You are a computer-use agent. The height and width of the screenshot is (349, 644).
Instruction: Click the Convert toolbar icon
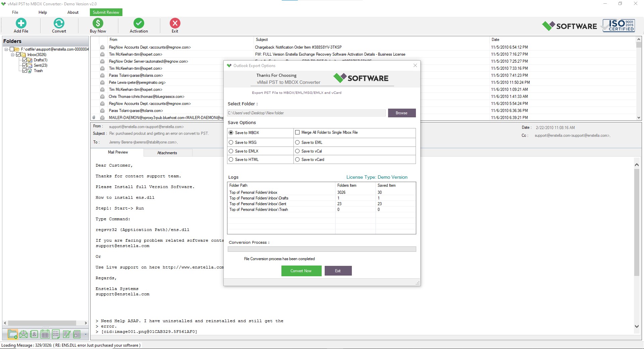pos(59,23)
